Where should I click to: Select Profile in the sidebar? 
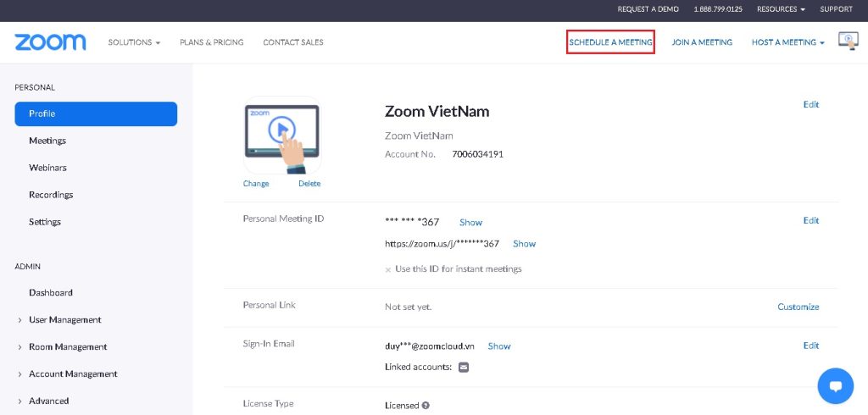pos(96,113)
